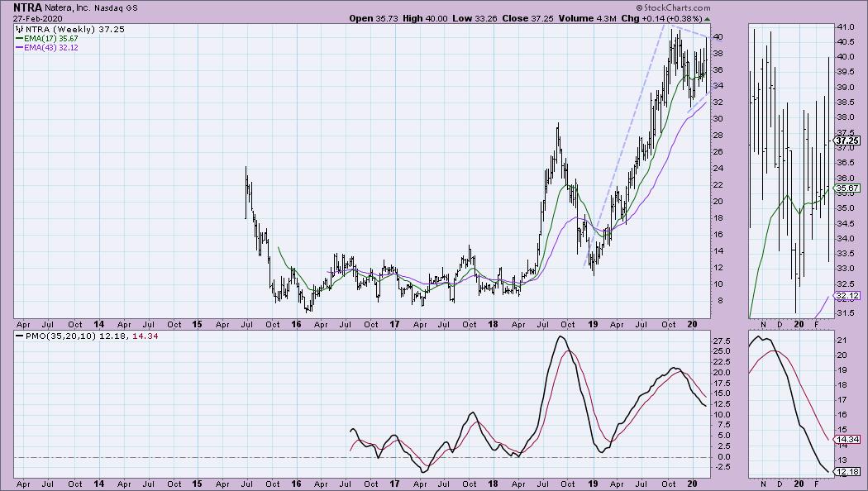This screenshot has height=491, width=868.
Task: Click the 14.34 signal flag on mini PMO axis
Action: point(847,440)
